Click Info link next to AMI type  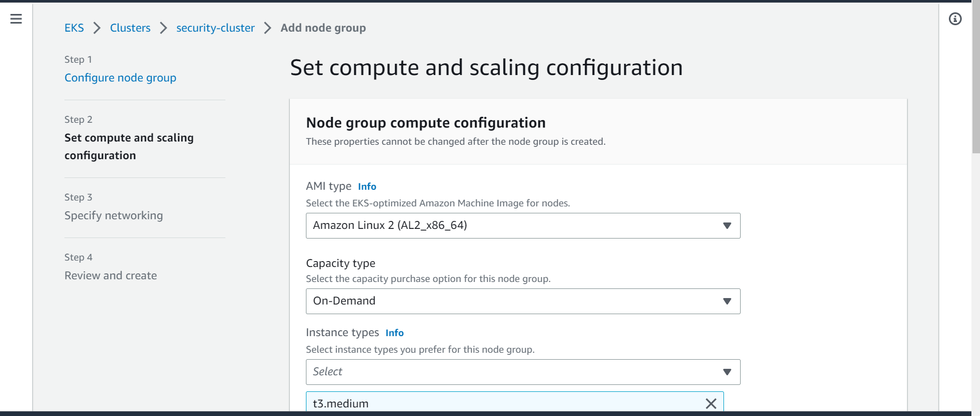tap(367, 187)
